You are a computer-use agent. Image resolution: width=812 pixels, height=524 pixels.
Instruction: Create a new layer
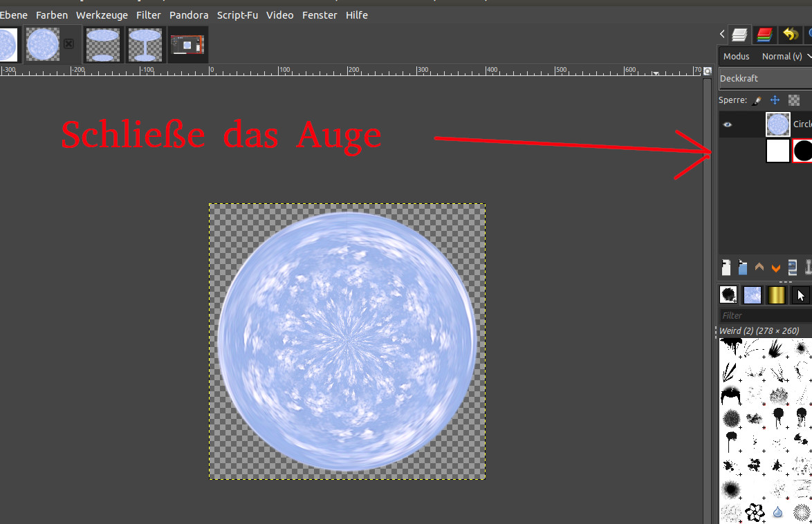click(x=726, y=268)
